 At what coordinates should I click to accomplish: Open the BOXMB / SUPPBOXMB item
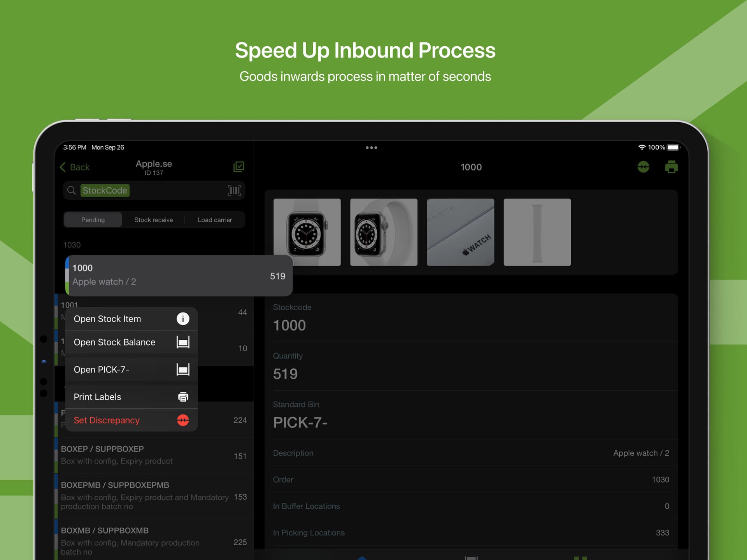154,541
